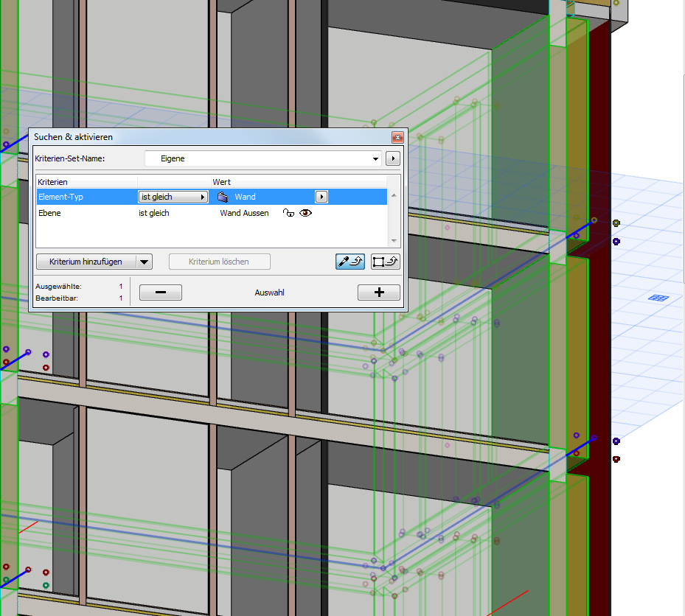685x616 pixels.
Task: Open the flyout arrow beside Kriterien-Set-Name
Action: [393, 158]
